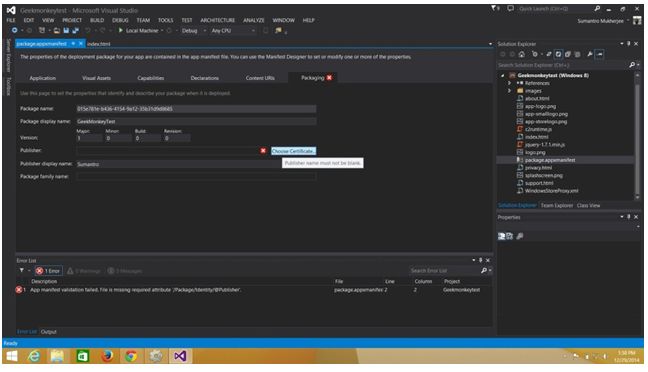Switch to the Capabilities manifest tab
The height and width of the screenshot is (372, 648).
tap(150, 78)
